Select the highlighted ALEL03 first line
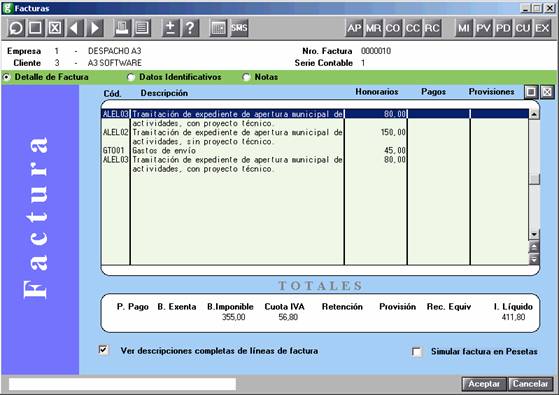The width and height of the screenshot is (559, 395). coord(315,114)
